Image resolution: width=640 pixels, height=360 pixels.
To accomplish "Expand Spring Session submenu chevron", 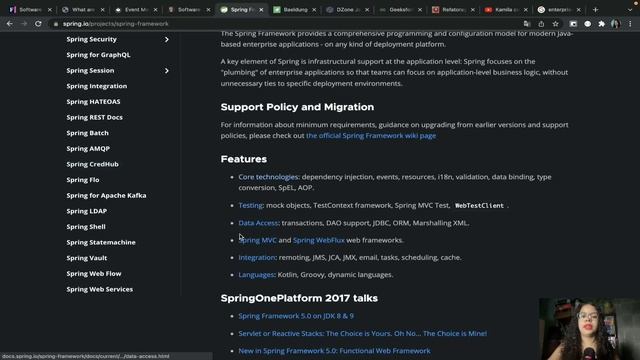I will click(167, 71).
